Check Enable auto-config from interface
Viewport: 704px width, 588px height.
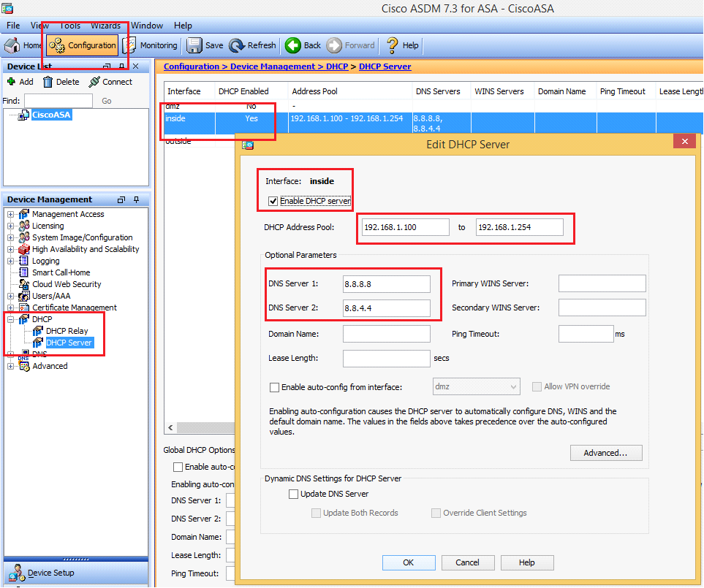274,387
